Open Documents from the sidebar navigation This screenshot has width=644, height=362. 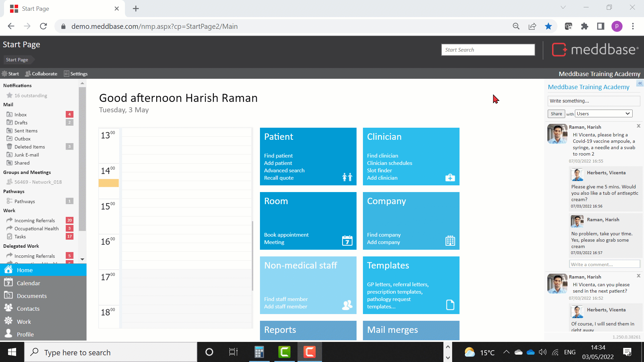click(32, 296)
